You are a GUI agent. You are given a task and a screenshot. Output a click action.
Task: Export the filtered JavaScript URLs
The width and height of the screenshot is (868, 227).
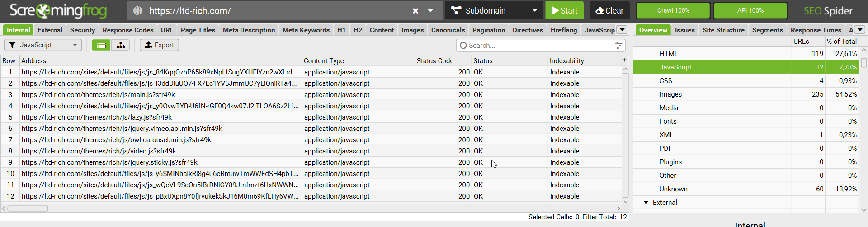pos(159,45)
